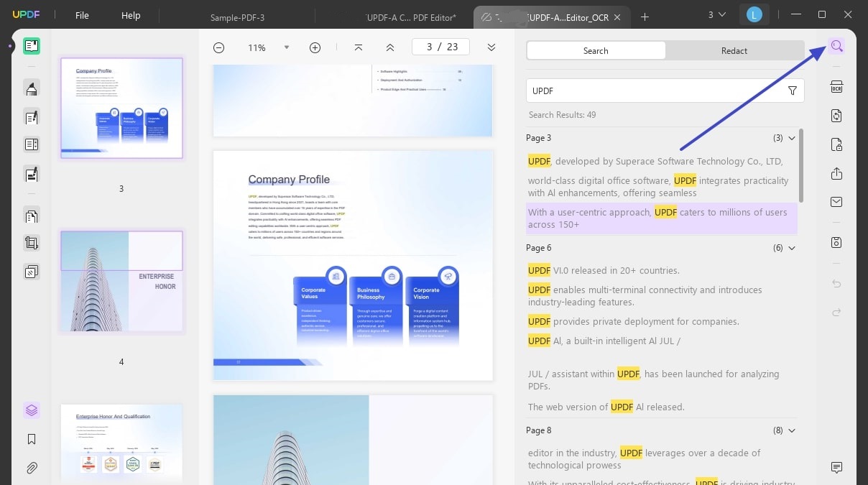The height and width of the screenshot is (485, 868).
Task: Open the crop pages tool
Action: point(31,243)
